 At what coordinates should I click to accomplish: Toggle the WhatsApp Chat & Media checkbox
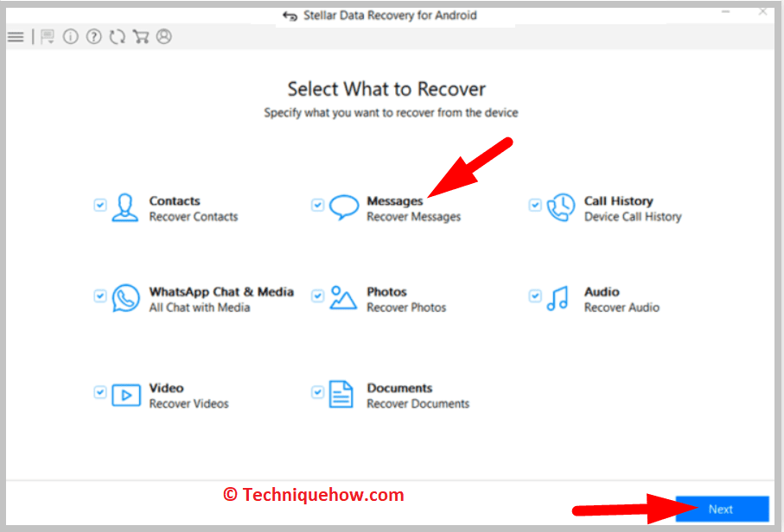point(100,295)
